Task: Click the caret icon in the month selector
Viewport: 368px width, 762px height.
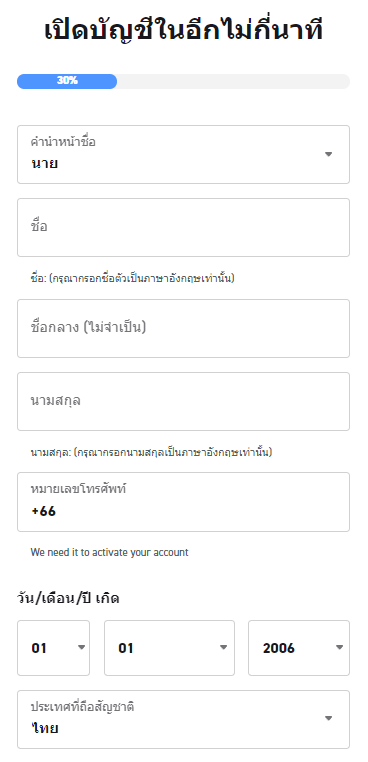Action: [x=224, y=647]
